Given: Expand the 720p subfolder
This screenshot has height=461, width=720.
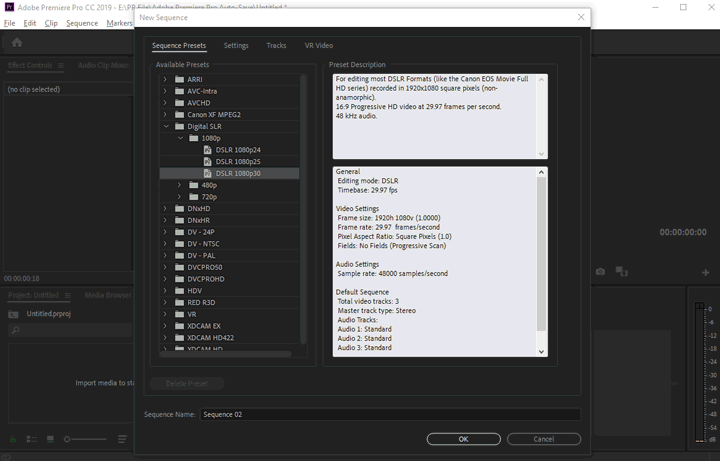Looking at the screenshot, I should 180,197.
